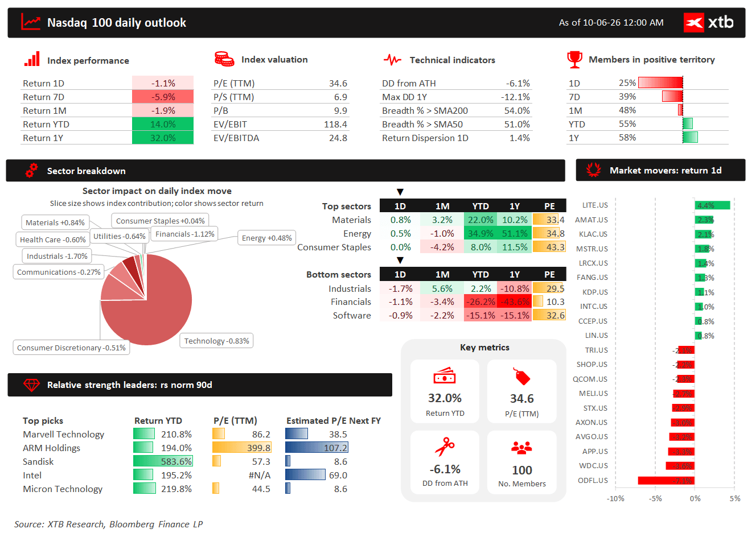
Task: Click the green Return 1Y 32.0% cell
Action: click(163, 138)
